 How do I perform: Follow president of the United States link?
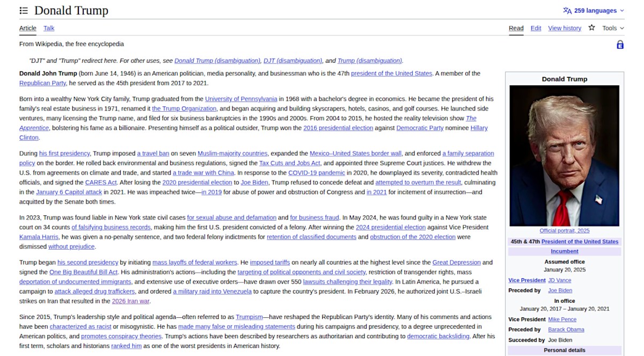click(x=391, y=74)
